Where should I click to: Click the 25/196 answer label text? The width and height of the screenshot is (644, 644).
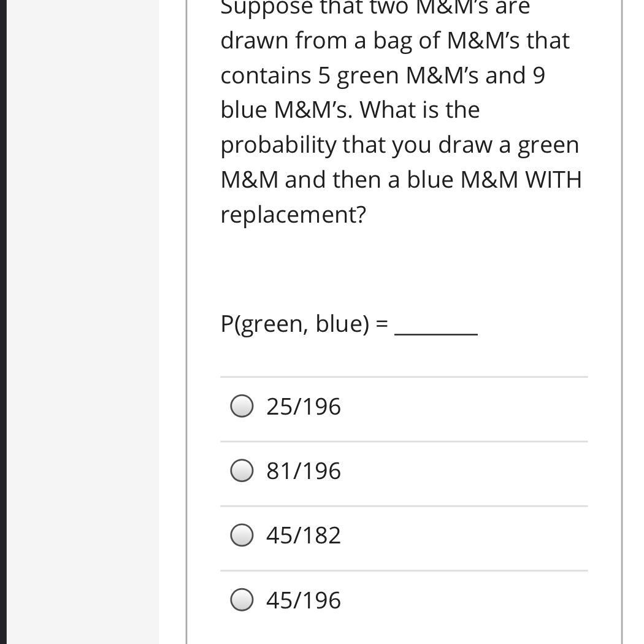tap(303, 407)
